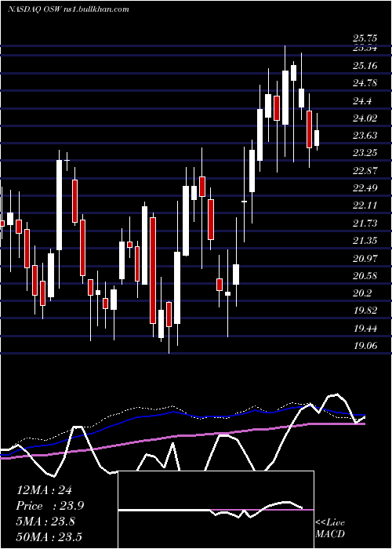Click the 19.44 price axis label
392x549 pixels.
pyautogui.click(x=365, y=328)
